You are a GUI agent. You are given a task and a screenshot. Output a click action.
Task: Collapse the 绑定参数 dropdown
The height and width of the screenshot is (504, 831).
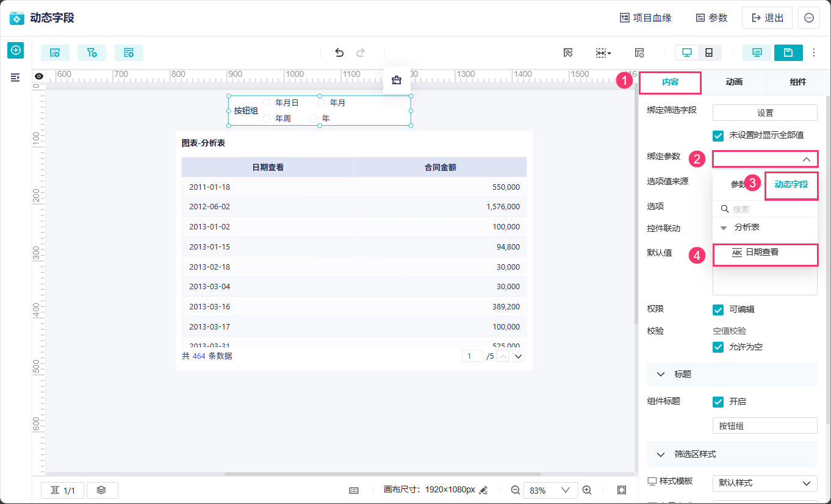[765, 159]
